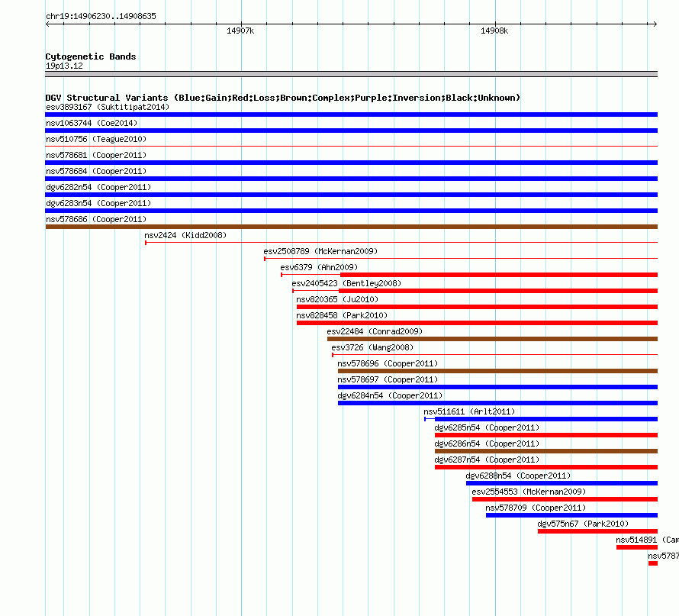The width and height of the screenshot is (679, 616).
Task: Click the nsv578697 (Cooper2011) label
Action: [388, 379]
